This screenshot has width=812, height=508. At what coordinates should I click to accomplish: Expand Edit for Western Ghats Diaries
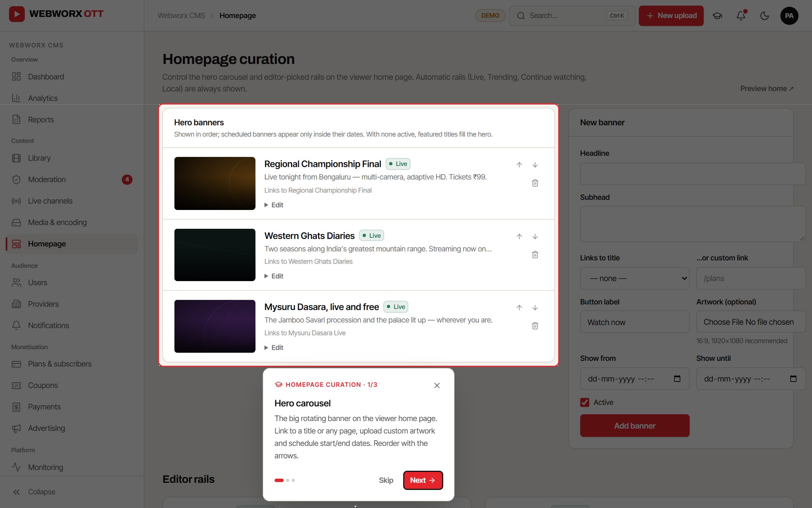(x=274, y=276)
